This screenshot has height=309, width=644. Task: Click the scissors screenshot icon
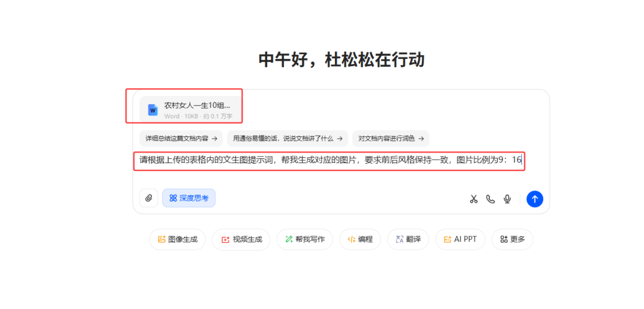click(473, 199)
